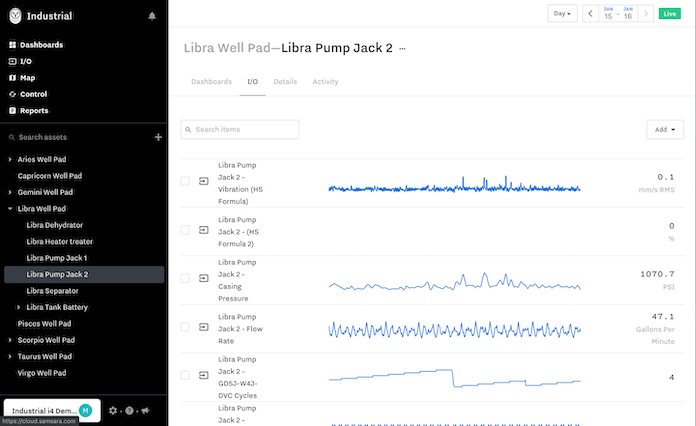This screenshot has width=696, height=426.
Task: Open the Flow Rate sparkline chart
Action: [x=455, y=330]
